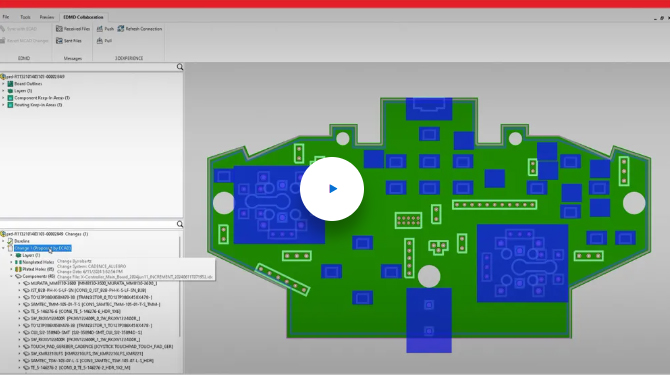670x375 pixels.
Task: Select the SAMTEC_TMM-105-01-T-S component row
Action: point(95,304)
